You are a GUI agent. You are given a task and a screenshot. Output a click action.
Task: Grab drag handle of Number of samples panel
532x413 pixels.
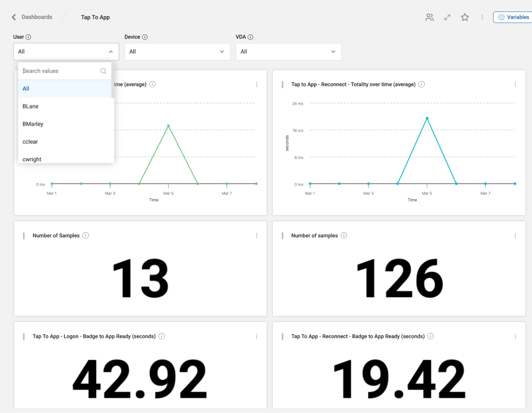click(282, 236)
